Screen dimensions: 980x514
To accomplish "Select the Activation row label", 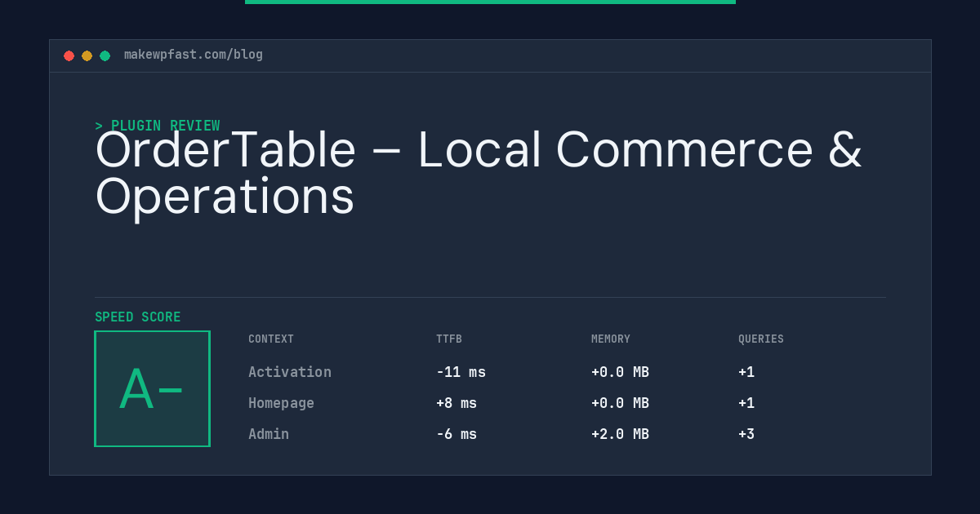I will 290,372.
